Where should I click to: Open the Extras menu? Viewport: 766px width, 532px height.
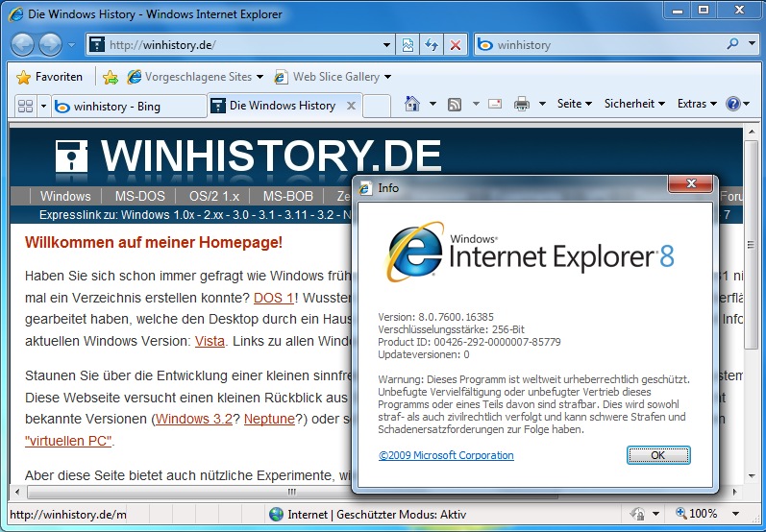(x=697, y=104)
